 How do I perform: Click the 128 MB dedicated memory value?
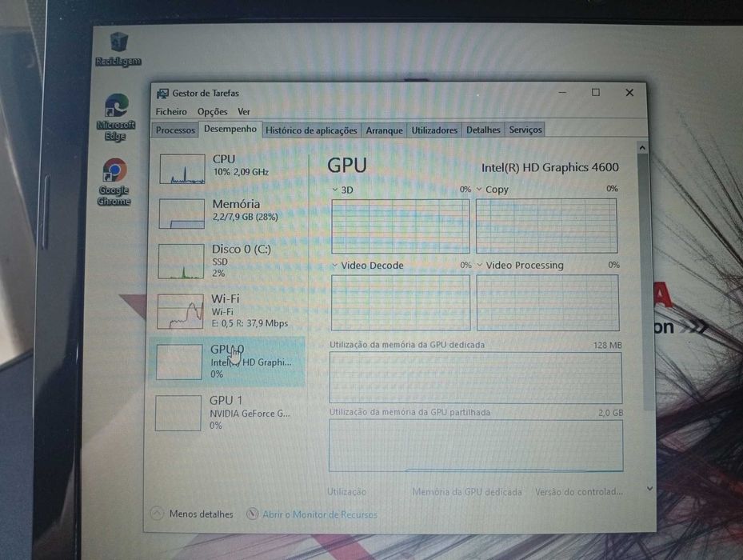(x=608, y=345)
